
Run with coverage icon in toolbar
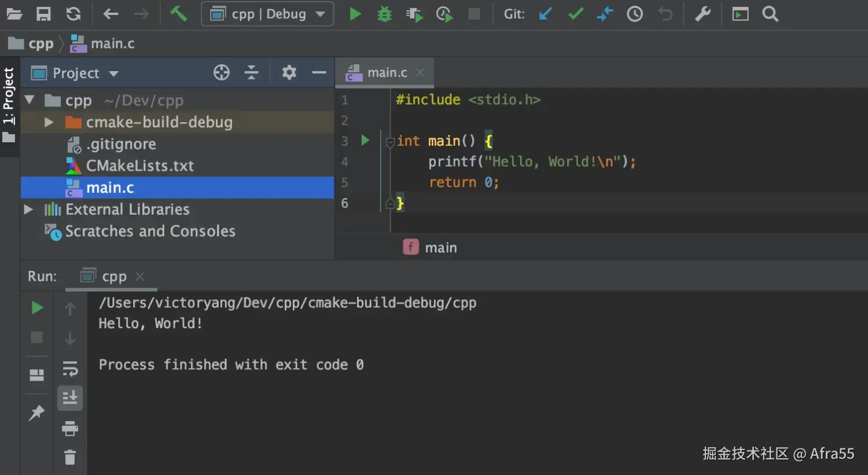click(414, 14)
